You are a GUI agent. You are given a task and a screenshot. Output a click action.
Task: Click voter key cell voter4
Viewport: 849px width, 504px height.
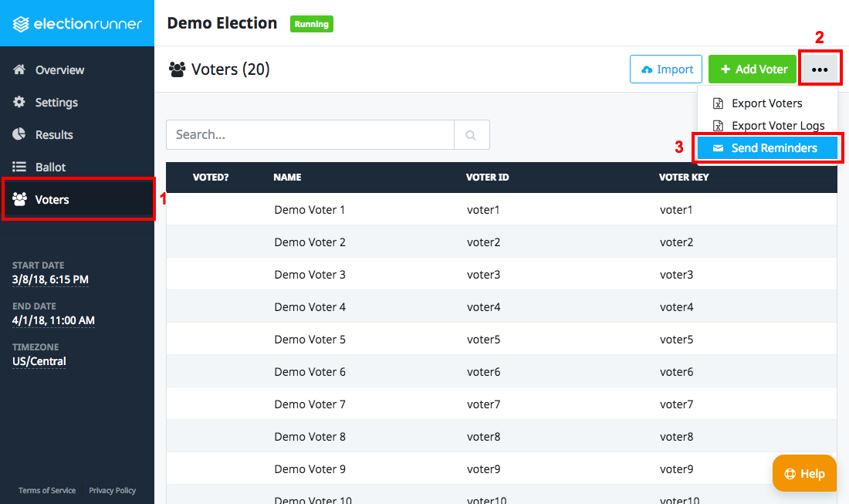(x=676, y=307)
